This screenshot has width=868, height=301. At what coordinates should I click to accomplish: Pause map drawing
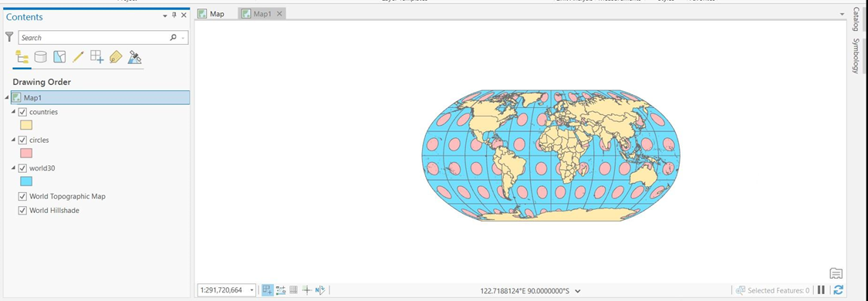(x=822, y=290)
